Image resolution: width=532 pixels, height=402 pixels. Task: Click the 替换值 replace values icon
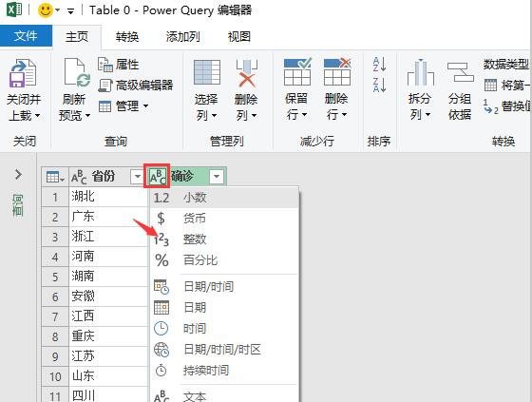(490, 106)
